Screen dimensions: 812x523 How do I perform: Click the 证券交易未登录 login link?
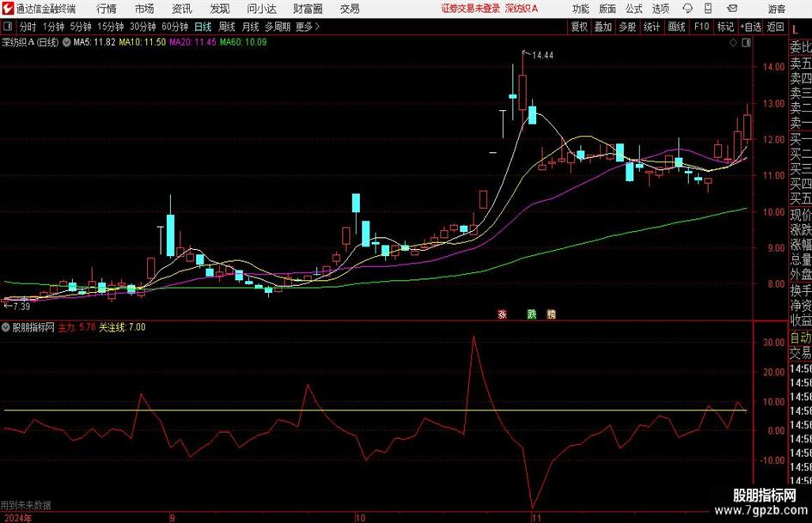point(471,9)
